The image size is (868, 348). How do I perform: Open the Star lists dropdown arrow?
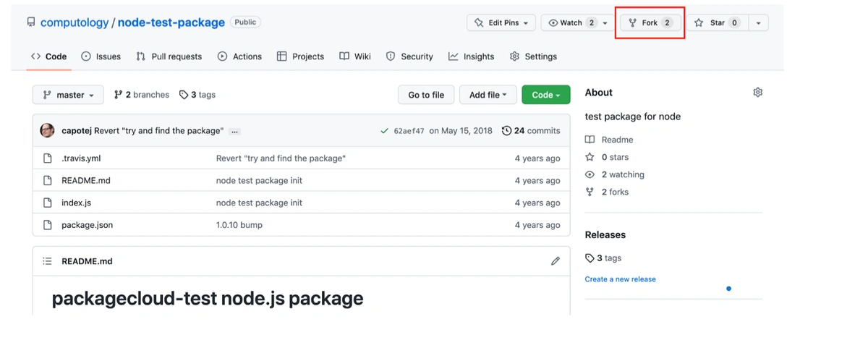click(758, 22)
